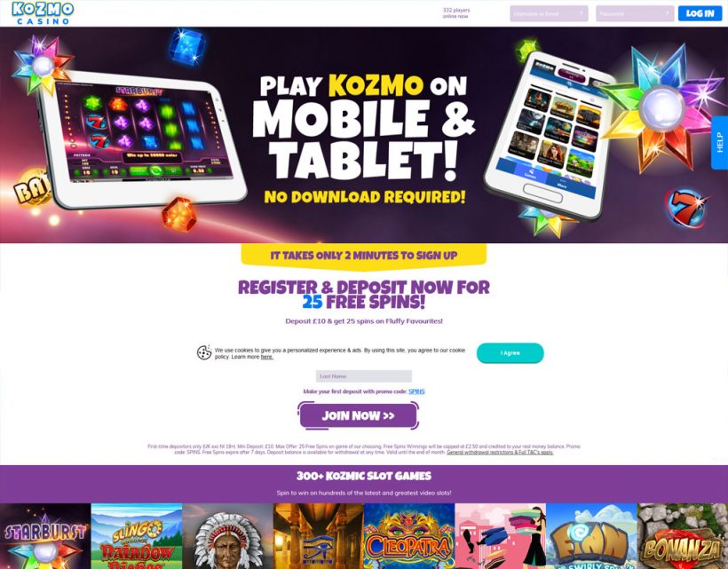Screen dimensions: 728x569
Task: Open the Finn and the Swirly Spin tile
Action: tap(591, 536)
